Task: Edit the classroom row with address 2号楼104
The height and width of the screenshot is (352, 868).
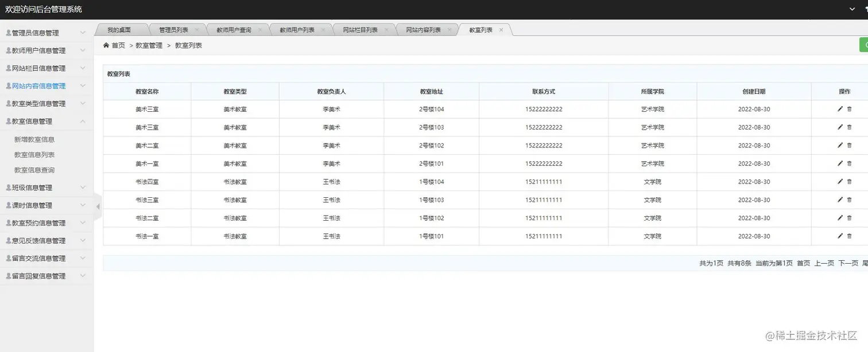Action: [x=840, y=109]
